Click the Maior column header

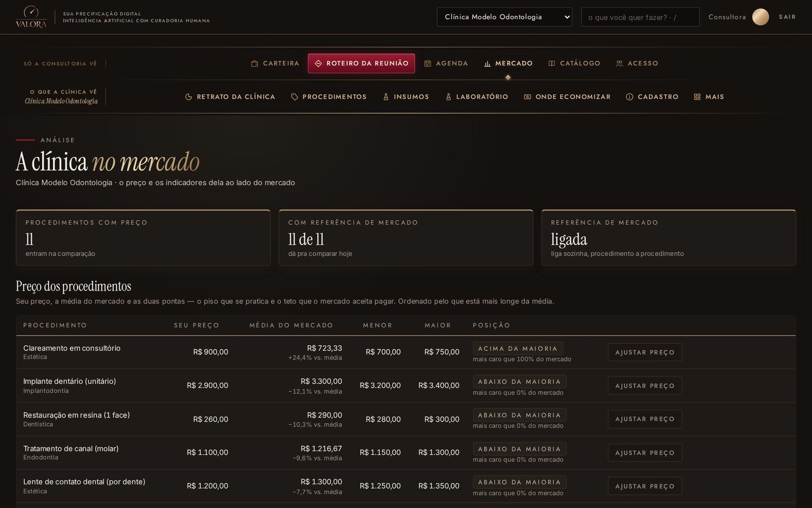(x=438, y=325)
